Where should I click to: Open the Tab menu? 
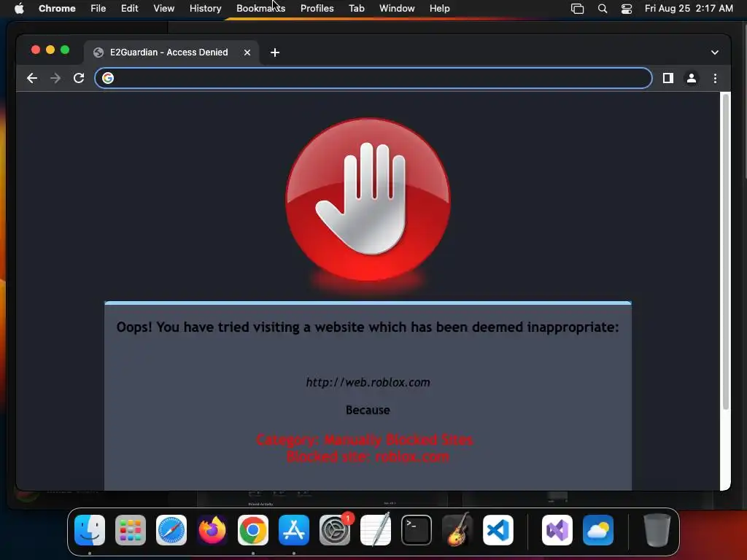(356, 8)
